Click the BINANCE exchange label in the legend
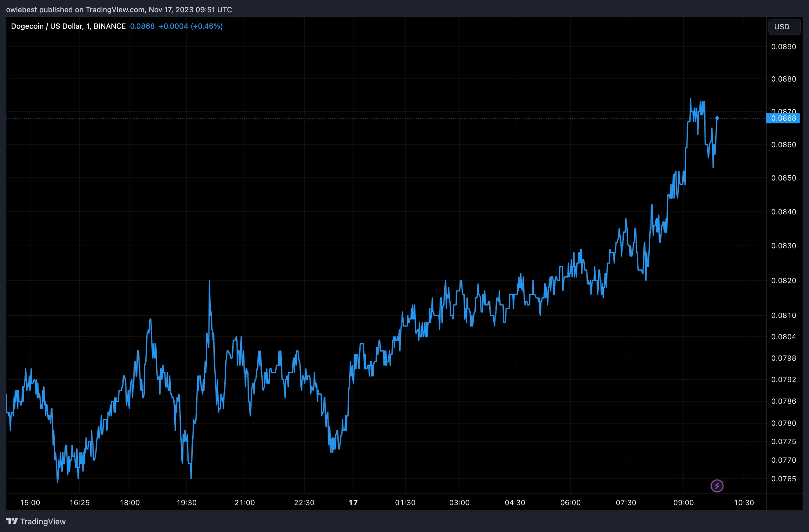This screenshot has height=532, width=809. point(110,26)
